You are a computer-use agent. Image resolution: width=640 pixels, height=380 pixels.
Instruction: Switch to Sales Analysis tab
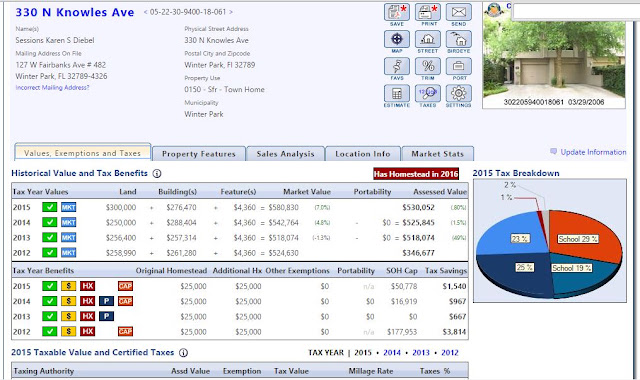click(285, 154)
